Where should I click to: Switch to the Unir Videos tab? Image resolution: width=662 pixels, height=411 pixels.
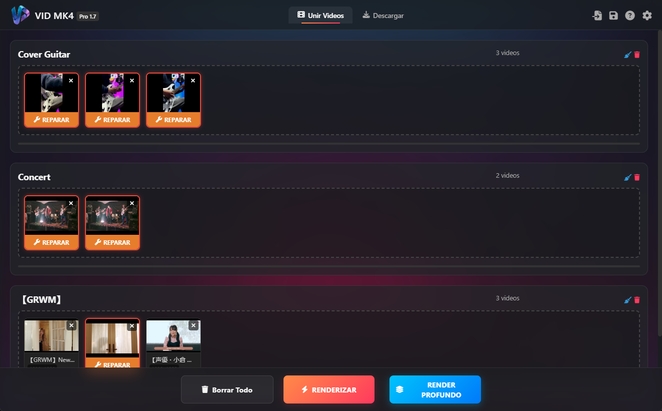[x=320, y=15]
